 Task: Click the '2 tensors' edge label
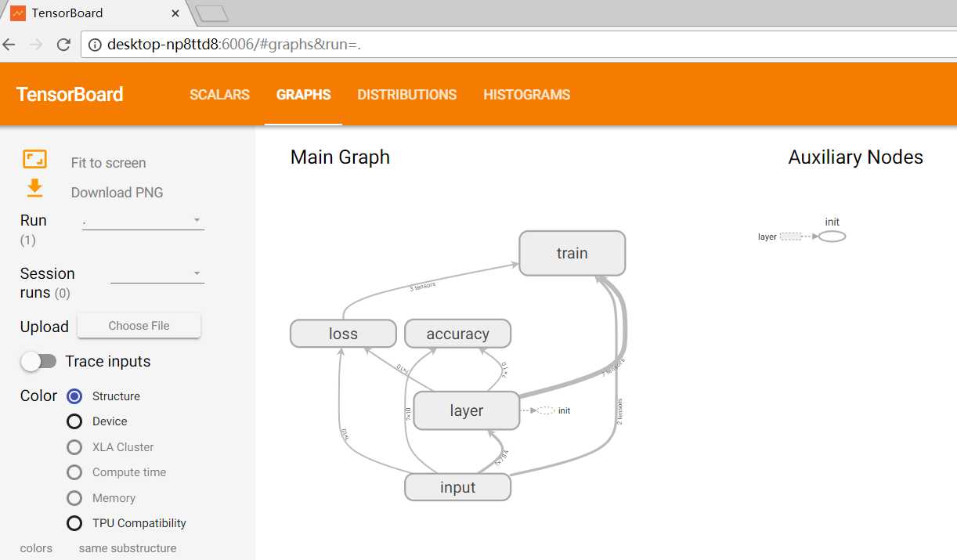619,412
